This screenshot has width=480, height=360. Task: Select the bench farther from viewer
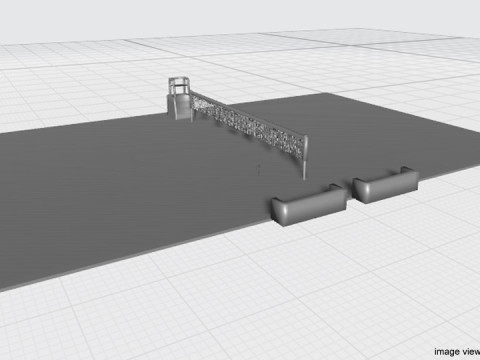[386, 185]
